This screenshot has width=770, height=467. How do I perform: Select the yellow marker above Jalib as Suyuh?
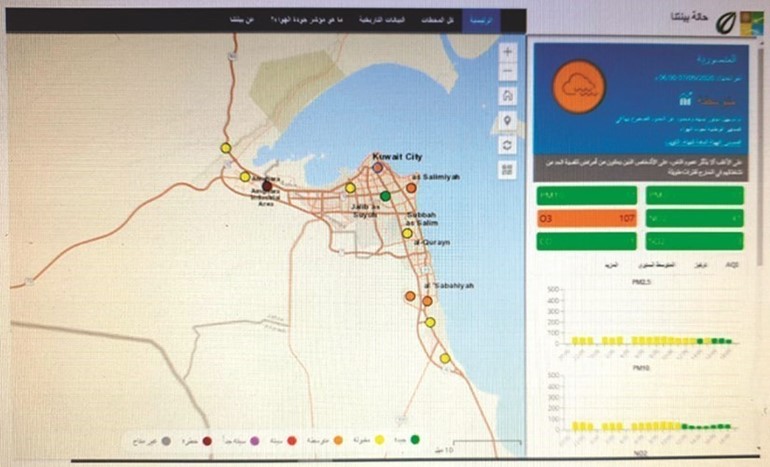coord(350,188)
